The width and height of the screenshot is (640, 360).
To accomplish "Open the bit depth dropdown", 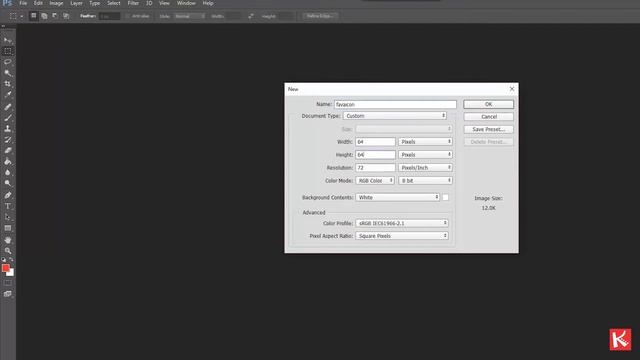I will tap(425, 180).
